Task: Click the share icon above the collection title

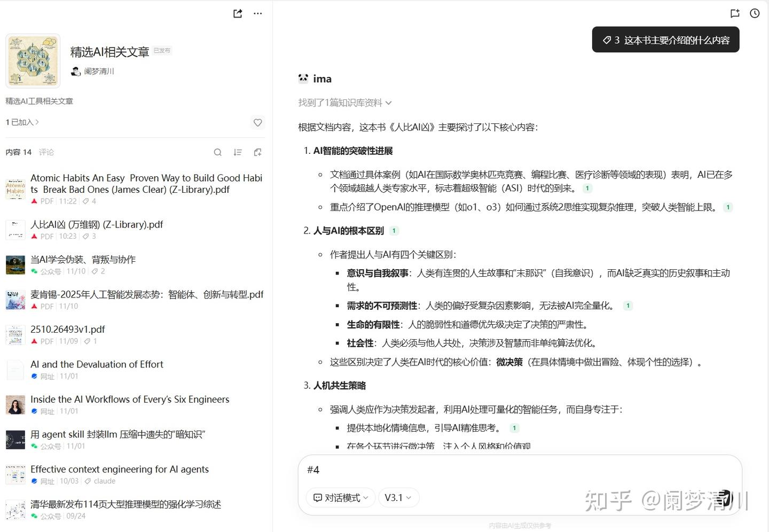Action: [x=238, y=13]
